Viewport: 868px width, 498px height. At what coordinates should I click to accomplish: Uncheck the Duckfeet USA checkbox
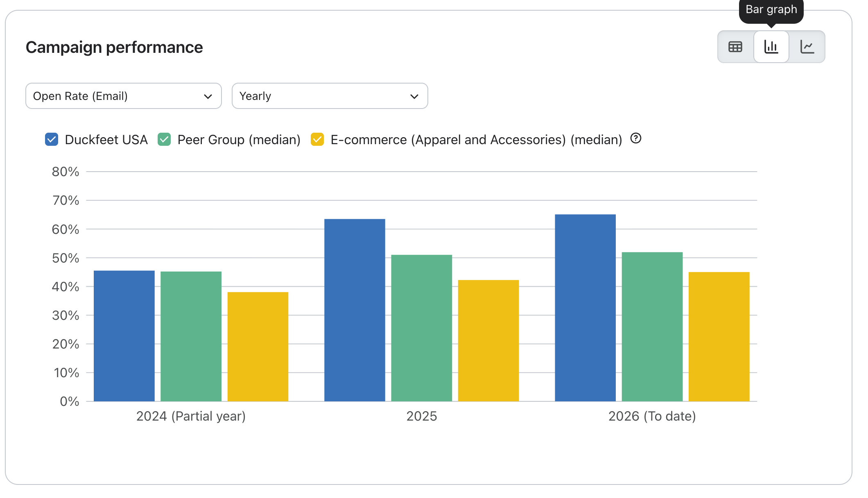point(52,139)
